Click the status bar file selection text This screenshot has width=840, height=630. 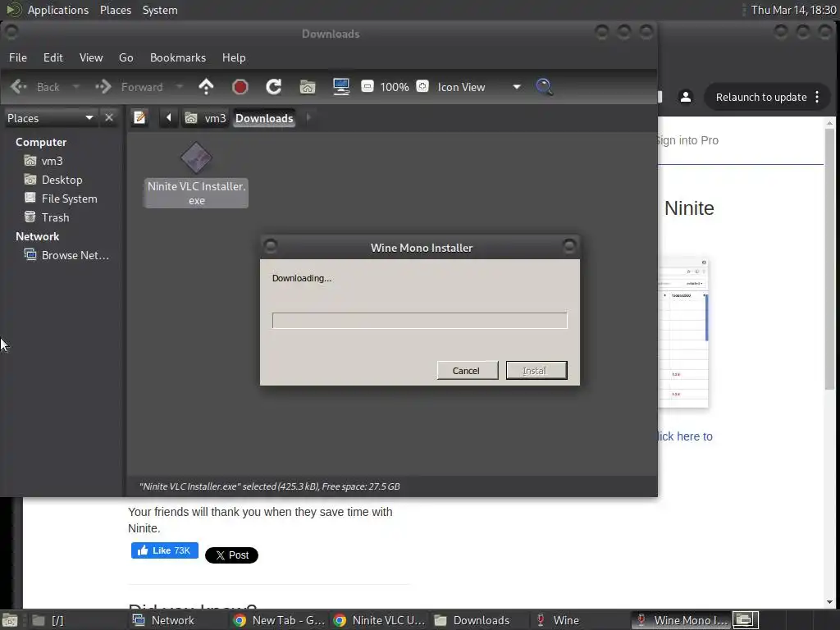[x=269, y=486]
